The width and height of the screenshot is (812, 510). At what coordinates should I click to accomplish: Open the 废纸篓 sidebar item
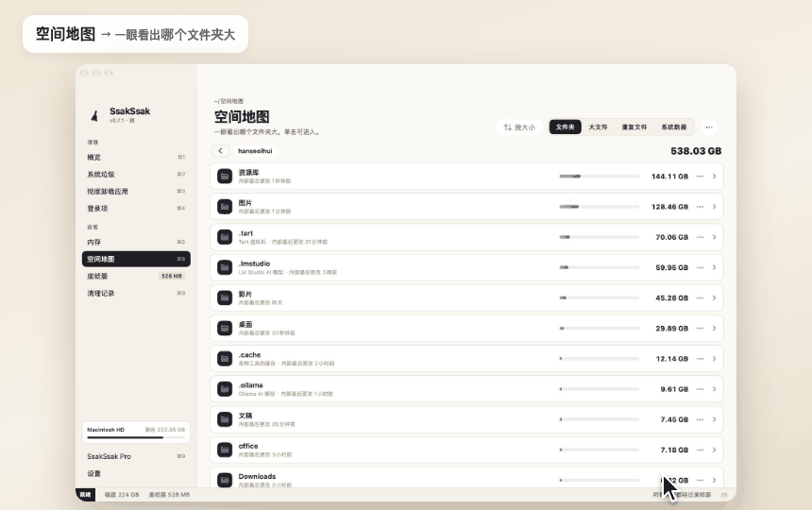click(136, 276)
